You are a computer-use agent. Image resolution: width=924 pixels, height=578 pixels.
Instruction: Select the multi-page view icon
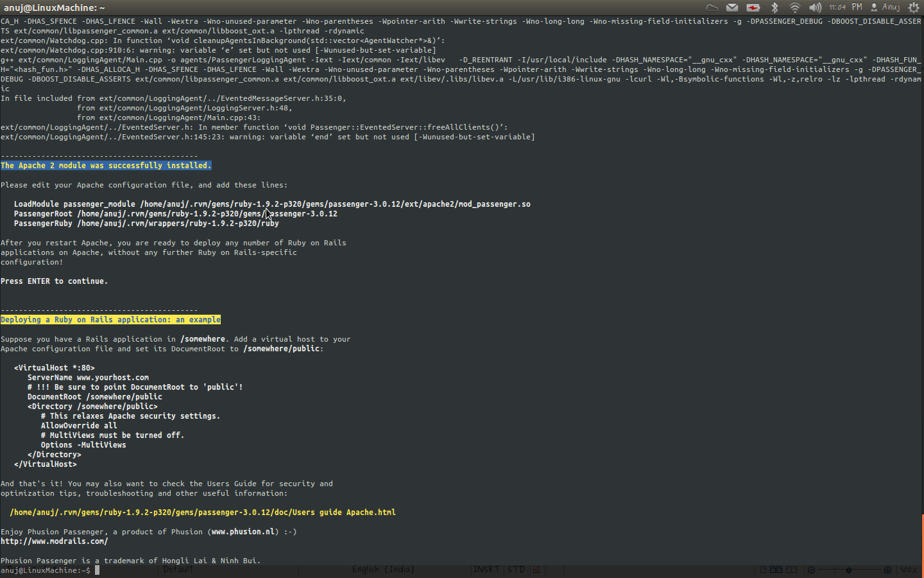[776, 569]
